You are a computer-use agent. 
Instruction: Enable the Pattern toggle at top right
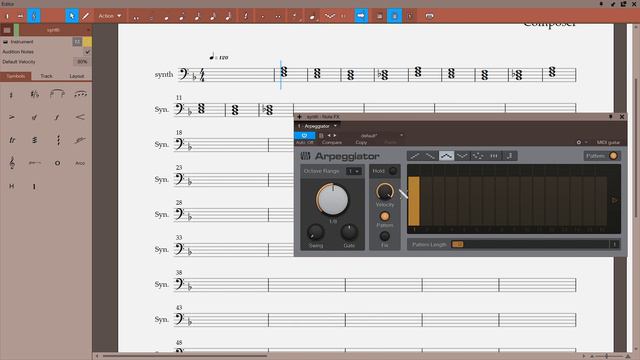click(613, 156)
